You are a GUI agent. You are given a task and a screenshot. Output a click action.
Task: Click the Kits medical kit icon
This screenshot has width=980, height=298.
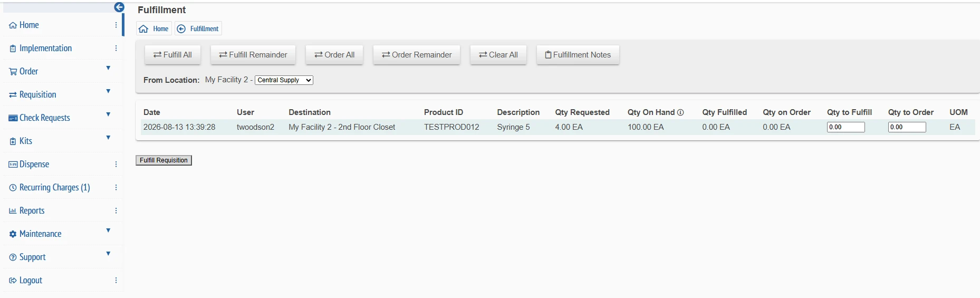[x=13, y=141]
